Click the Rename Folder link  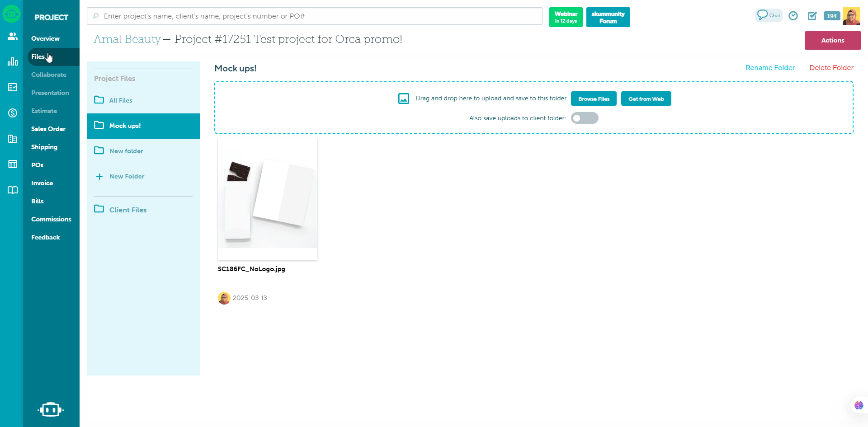[x=770, y=68]
